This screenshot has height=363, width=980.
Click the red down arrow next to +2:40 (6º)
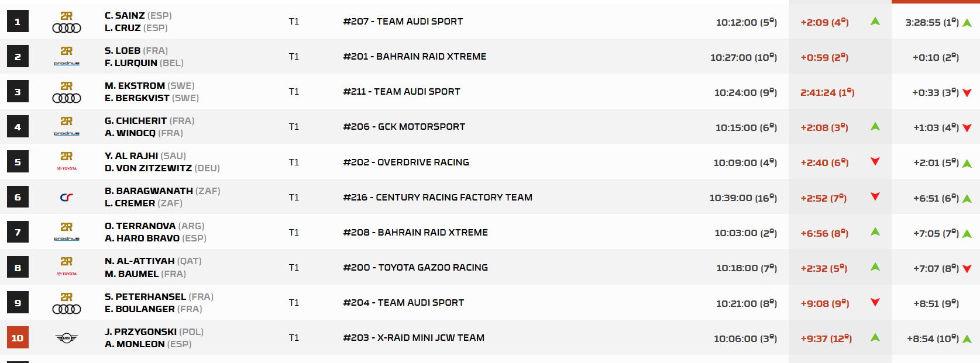(x=875, y=162)
